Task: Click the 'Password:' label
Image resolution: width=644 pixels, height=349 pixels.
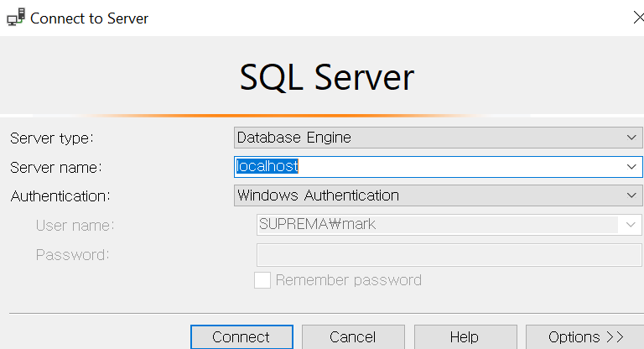Action: (72, 255)
